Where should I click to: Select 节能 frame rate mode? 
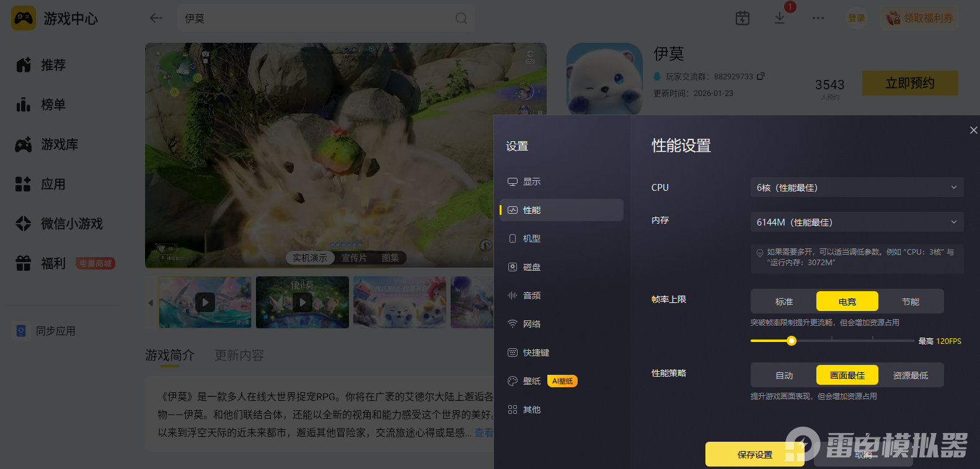(911, 302)
